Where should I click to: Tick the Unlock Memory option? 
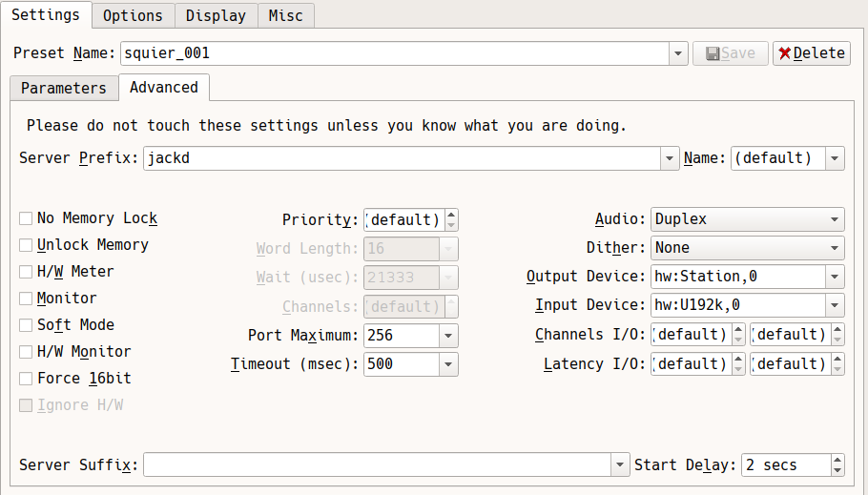click(26, 245)
